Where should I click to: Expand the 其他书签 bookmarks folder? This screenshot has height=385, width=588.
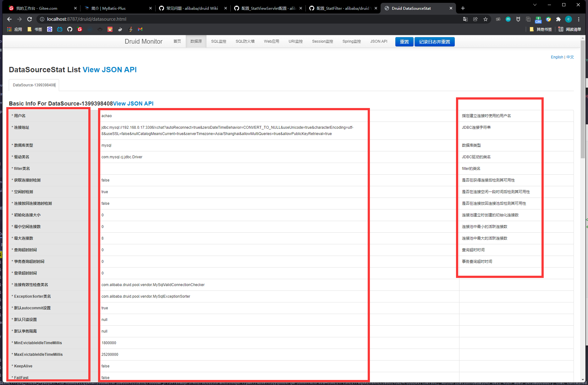pos(541,29)
